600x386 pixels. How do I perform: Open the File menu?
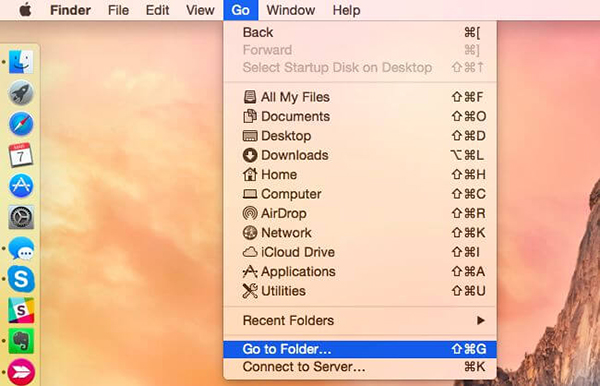tap(118, 10)
